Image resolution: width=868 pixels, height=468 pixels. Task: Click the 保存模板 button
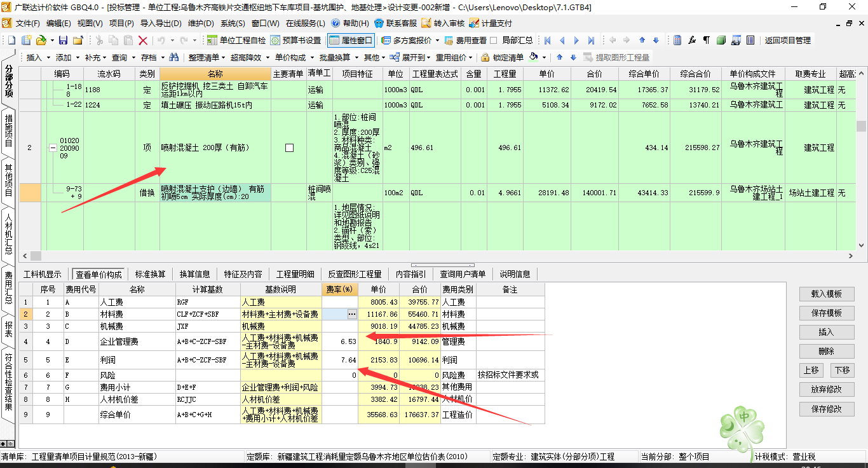point(827,313)
